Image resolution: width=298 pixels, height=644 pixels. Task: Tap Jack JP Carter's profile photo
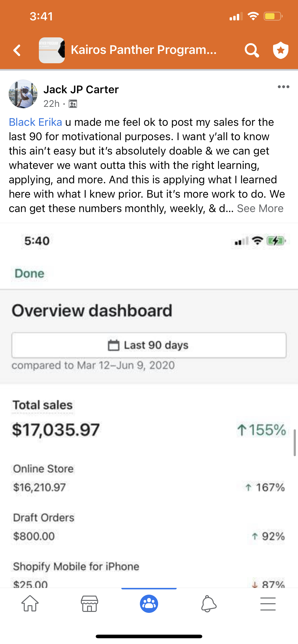(23, 94)
